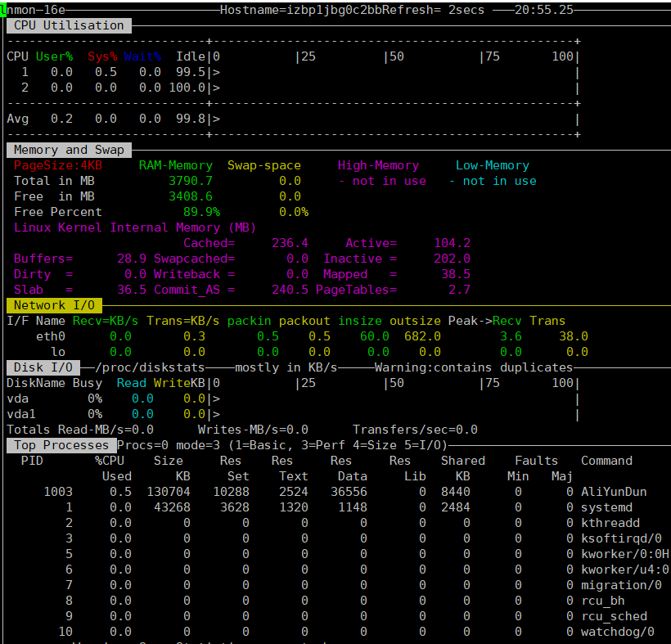Click the PageSize:4KB label
Image resolution: width=671 pixels, height=644 pixels.
58,165
